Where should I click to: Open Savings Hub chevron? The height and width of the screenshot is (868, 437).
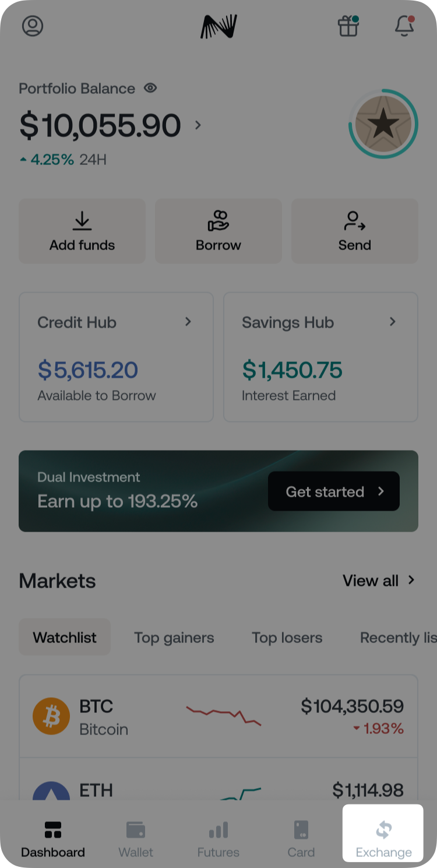click(x=393, y=322)
